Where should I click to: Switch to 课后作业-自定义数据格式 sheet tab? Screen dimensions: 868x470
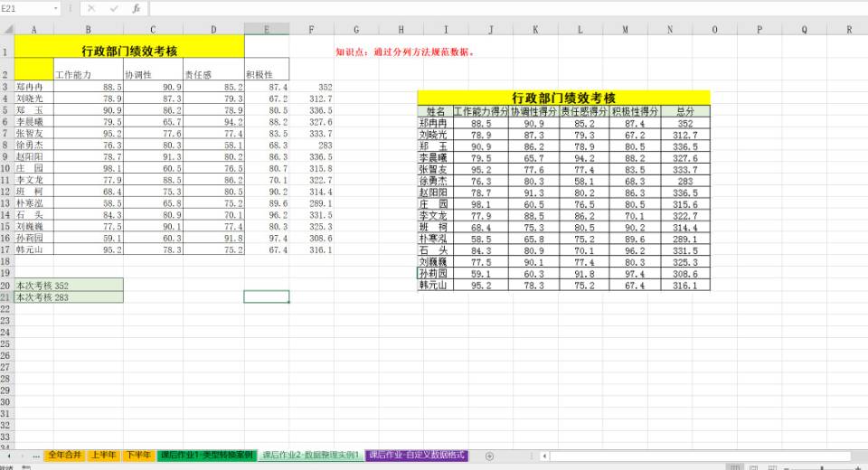click(417, 455)
